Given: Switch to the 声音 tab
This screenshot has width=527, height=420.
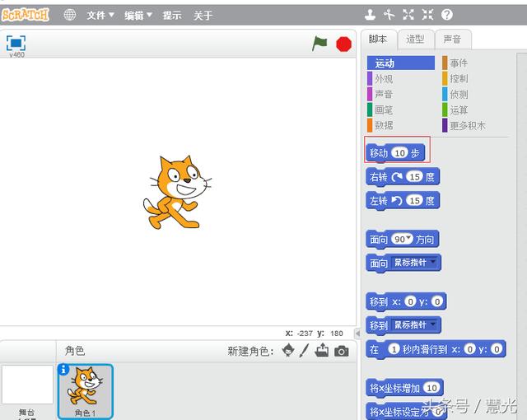Looking at the screenshot, I should 452,40.
